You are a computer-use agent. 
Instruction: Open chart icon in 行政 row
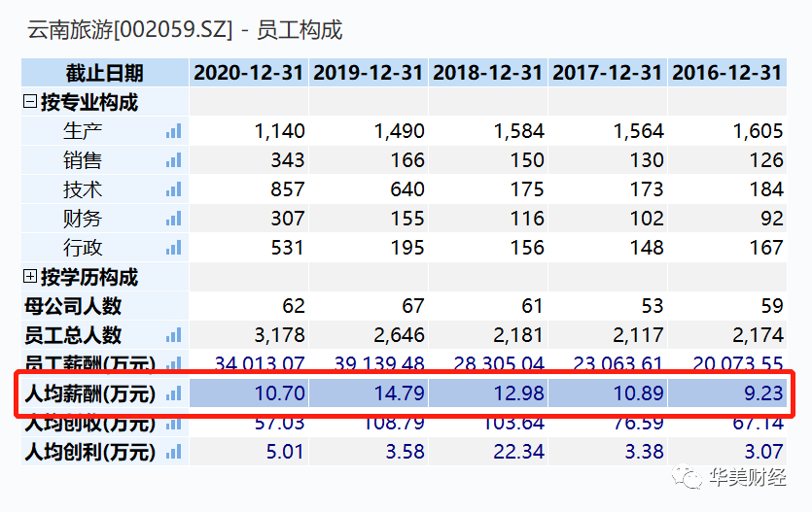[x=173, y=248]
